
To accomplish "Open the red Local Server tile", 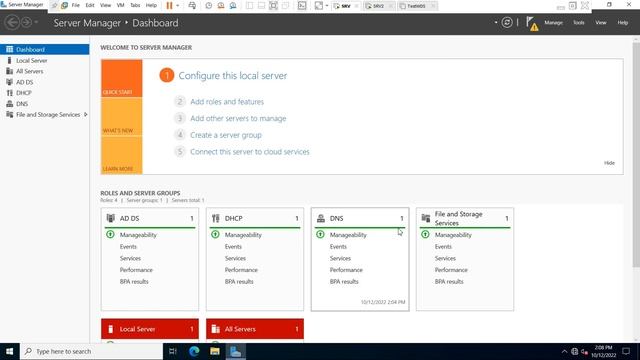I will (150, 329).
